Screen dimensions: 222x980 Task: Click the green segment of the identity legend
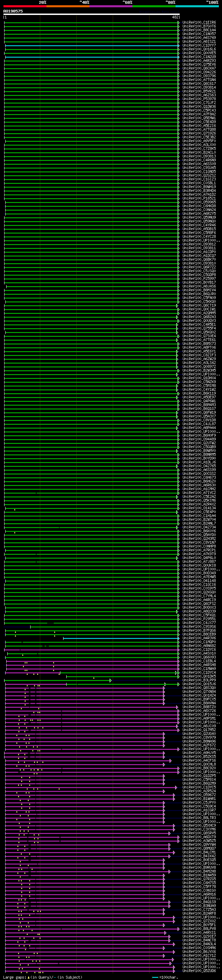[154, 6]
